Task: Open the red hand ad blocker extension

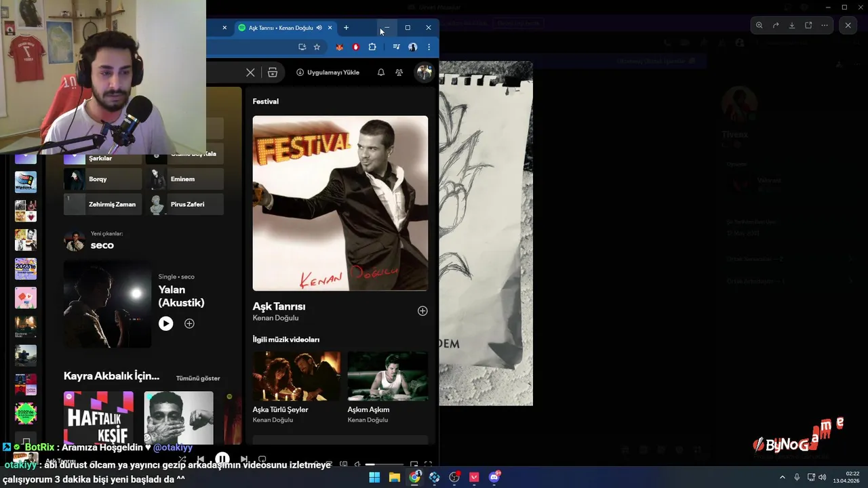Action: [x=355, y=47]
